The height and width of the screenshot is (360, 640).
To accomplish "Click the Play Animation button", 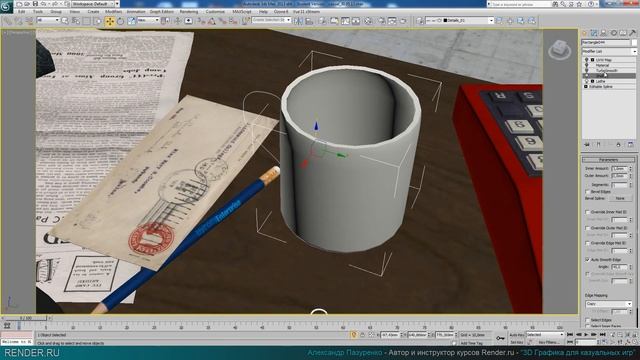I will pyautogui.click(x=586, y=335).
